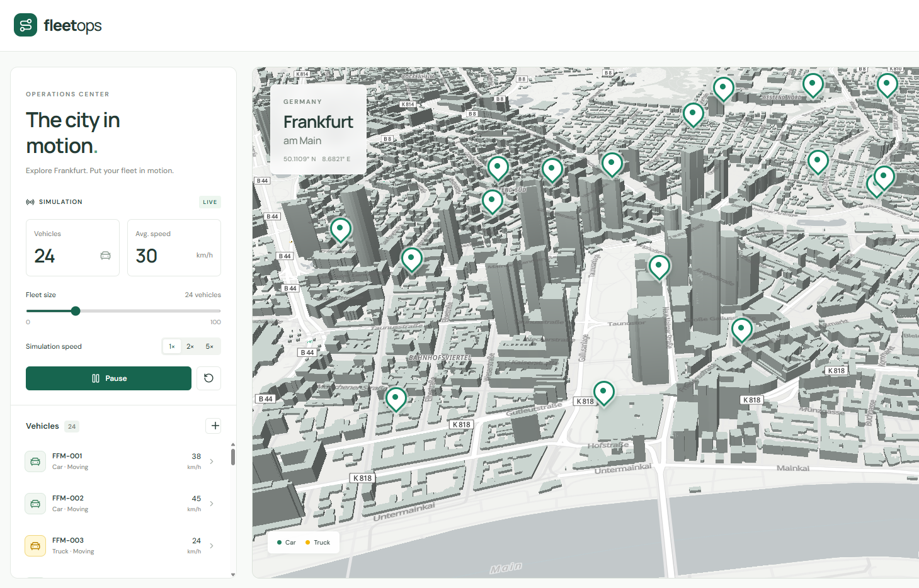The image size is (919, 588).
Task: Click the vehicle list scroll down arrow
Action: (x=233, y=574)
